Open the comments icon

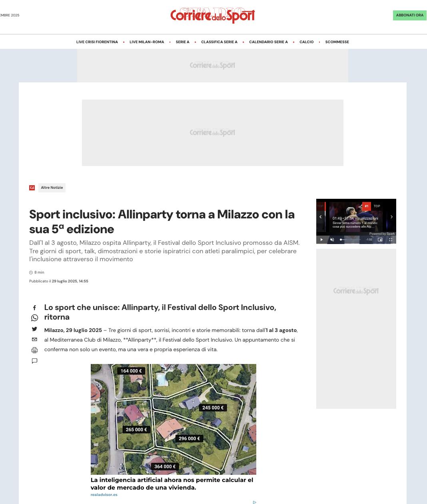(x=34, y=361)
